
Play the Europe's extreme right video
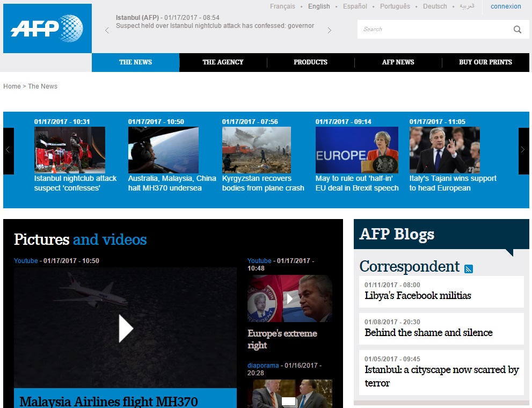pos(290,298)
